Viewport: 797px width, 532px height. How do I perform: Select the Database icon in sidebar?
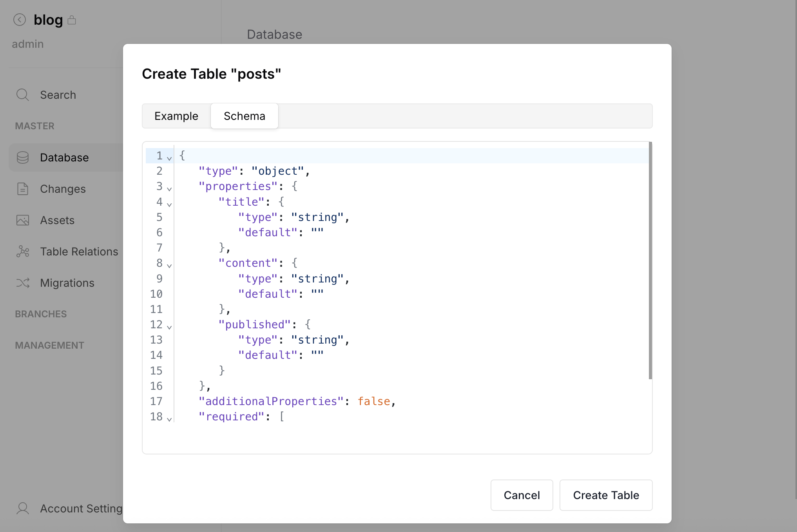click(23, 157)
